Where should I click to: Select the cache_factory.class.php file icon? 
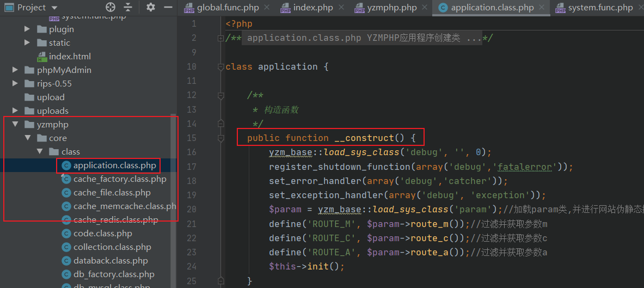pyautogui.click(x=66, y=179)
